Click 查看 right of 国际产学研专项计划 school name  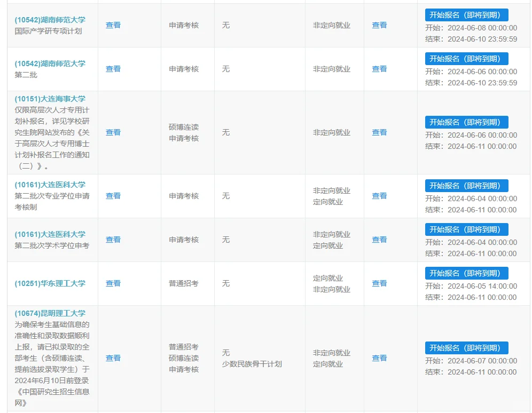click(x=113, y=25)
